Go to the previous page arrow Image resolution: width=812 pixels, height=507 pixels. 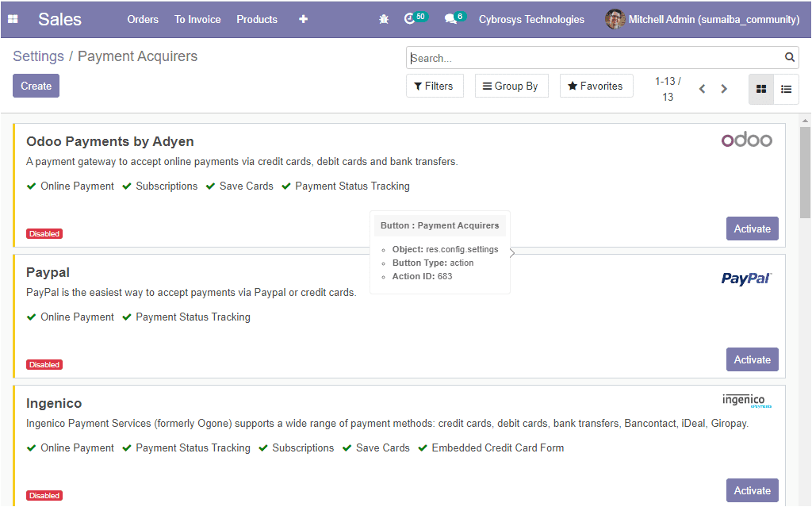click(x=703, y=89)
